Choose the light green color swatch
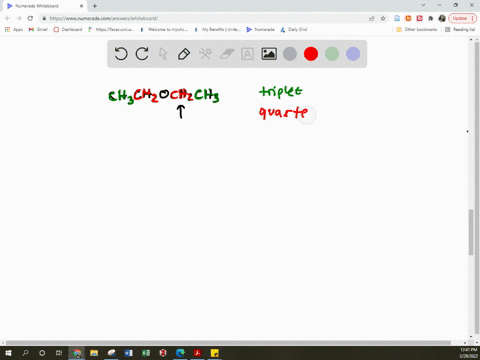 (332, 54)
